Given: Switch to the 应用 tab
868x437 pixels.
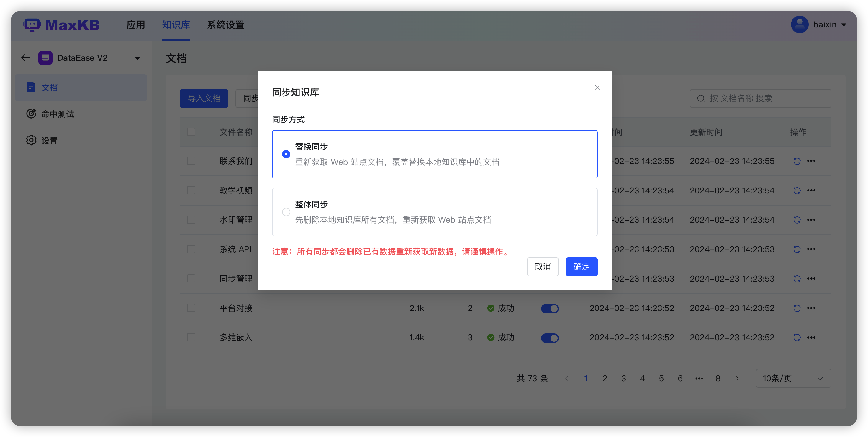Looking at the screenshot, I should [136, 24].
